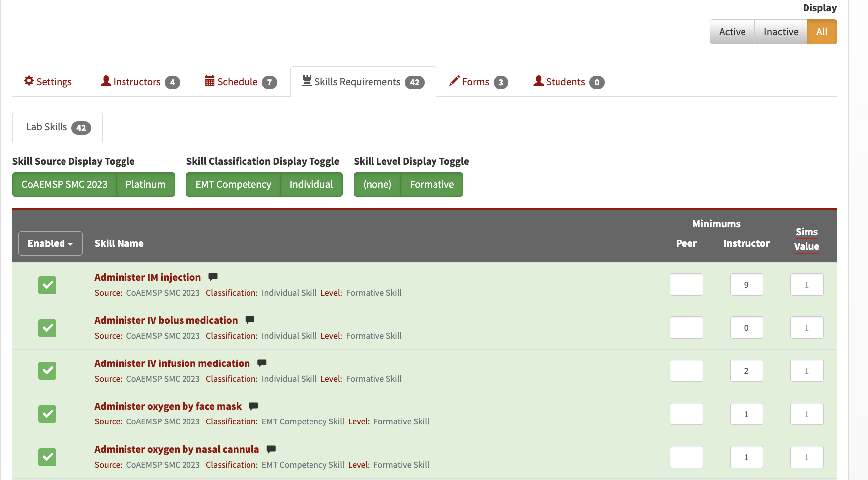Image resolution: width=868 pixels, height=480 pixels.
Task: Click the Forms pencil icon
Action: 454,81
